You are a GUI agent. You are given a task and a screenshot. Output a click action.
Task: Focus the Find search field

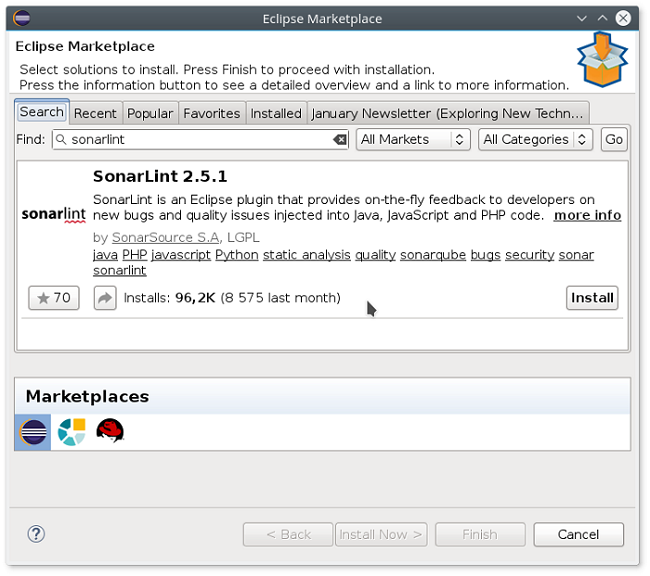point(200,140)
